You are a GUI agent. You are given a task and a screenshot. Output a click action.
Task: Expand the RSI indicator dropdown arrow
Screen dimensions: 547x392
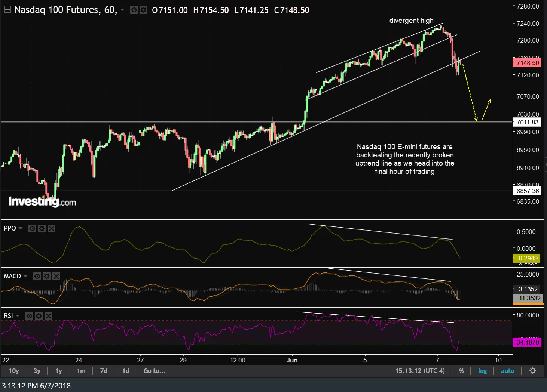tap(18, 316)
